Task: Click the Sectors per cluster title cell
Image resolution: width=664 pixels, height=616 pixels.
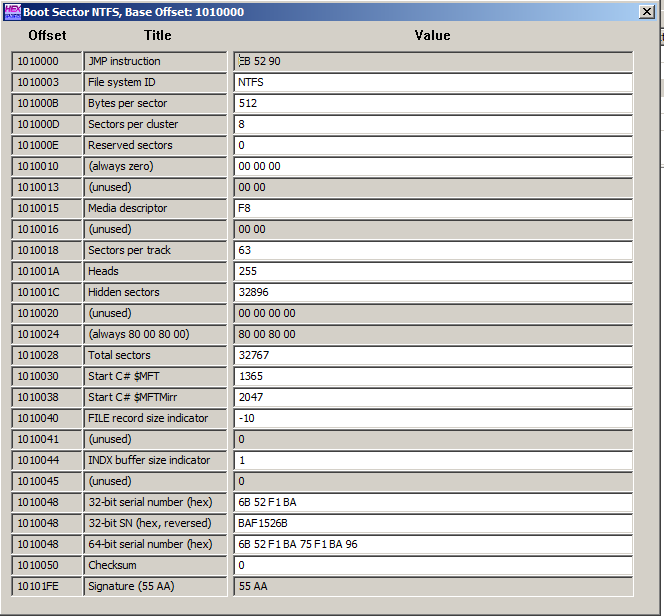Action: pyautogui.click(x=155, y=124)
